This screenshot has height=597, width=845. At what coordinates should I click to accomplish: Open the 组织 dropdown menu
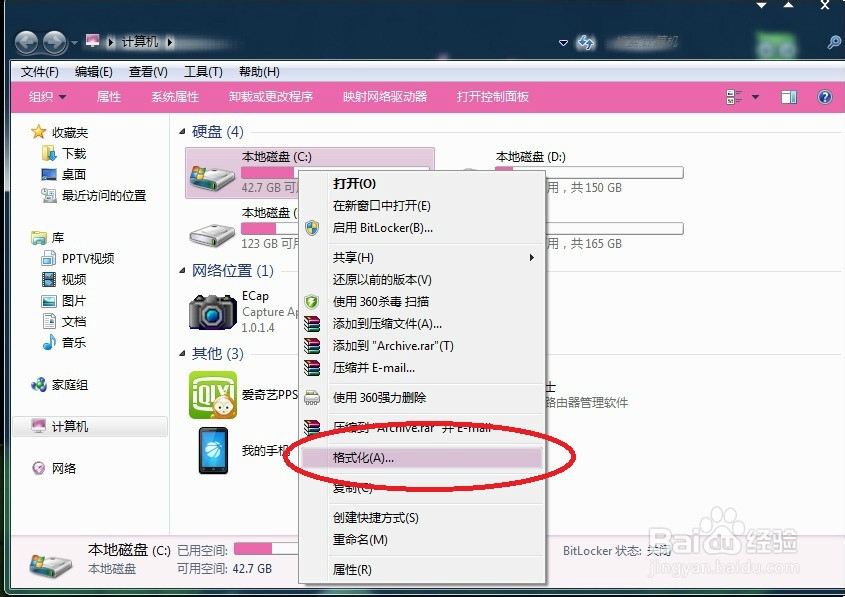point(41,96)
